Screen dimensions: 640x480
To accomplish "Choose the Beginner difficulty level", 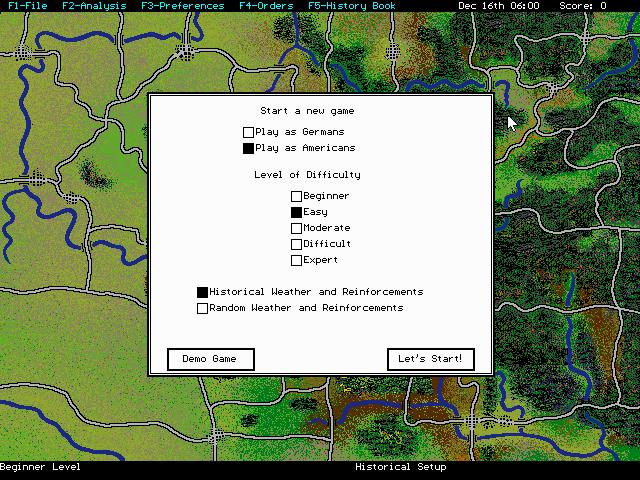I will 297,196.
